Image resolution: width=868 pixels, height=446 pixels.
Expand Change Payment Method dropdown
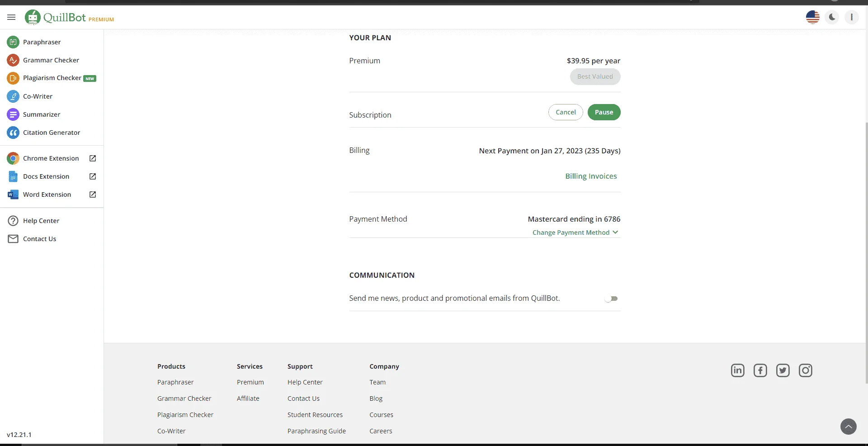[575, 232]
